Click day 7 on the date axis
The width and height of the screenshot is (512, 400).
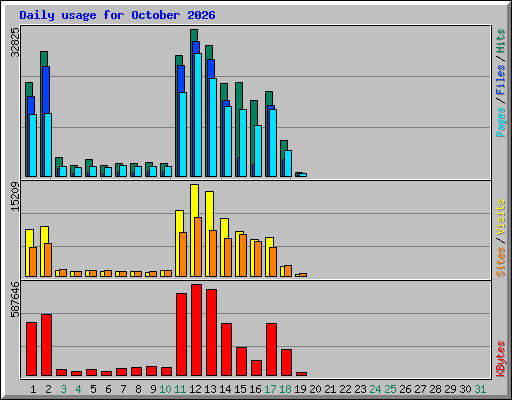point(123,389)
